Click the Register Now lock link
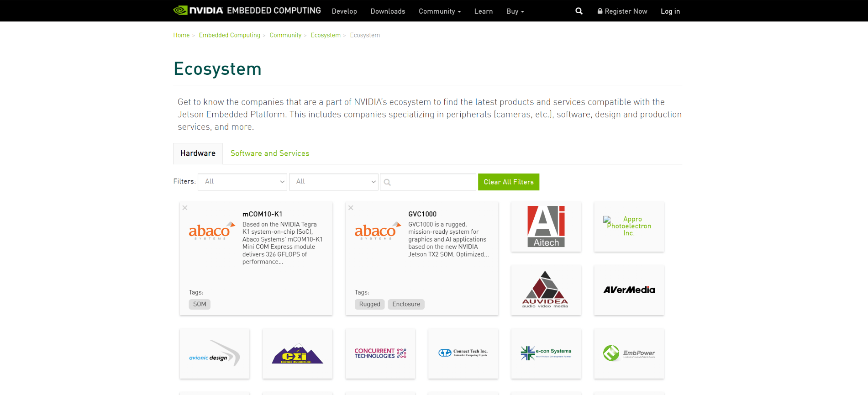The height and width of the screenshot is (395, 868). click(x=622, y=11)
